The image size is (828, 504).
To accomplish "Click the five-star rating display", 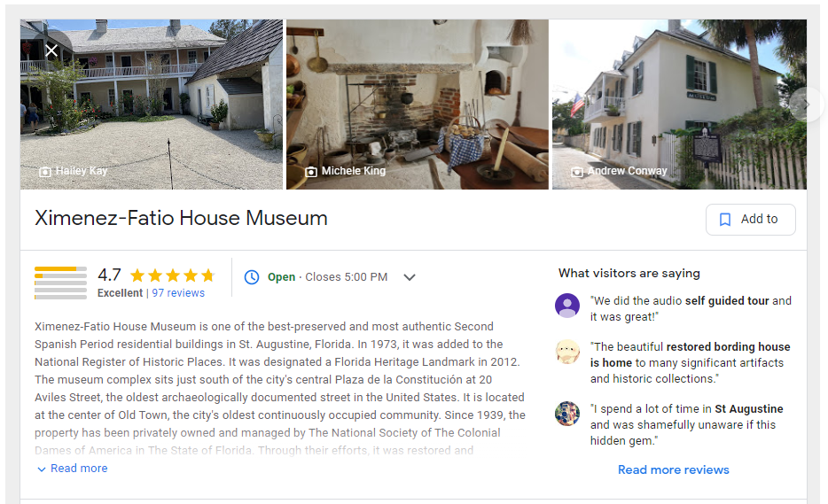I will [x=173, y=275].
